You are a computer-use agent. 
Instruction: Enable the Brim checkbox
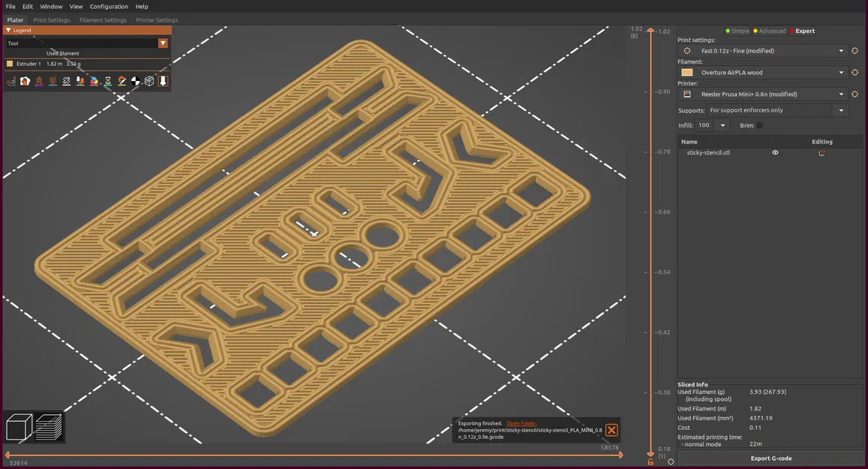click(760, 125)
